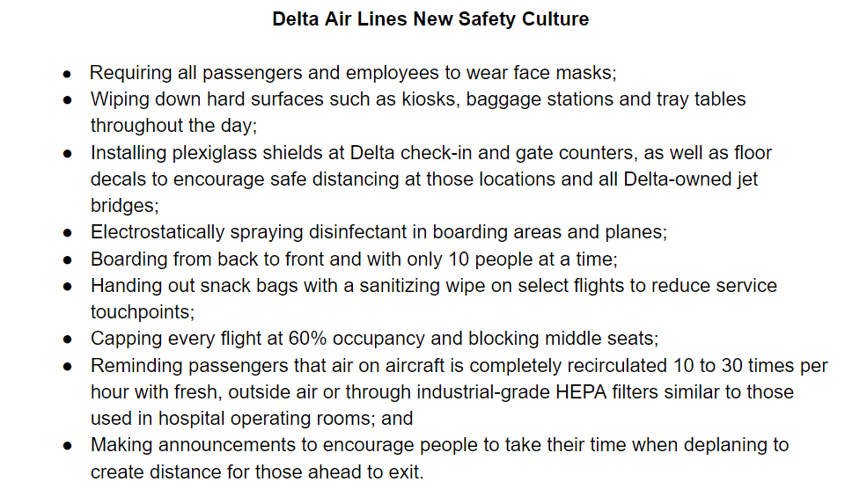Click the word Electrostatically

click(158, 232)
